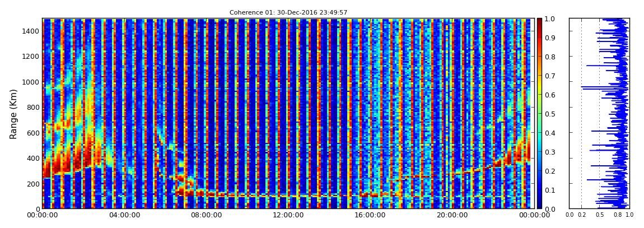Click the colorbar 0.2 label
This screenshot has height=228, width=644.
(x=551, y=171)
